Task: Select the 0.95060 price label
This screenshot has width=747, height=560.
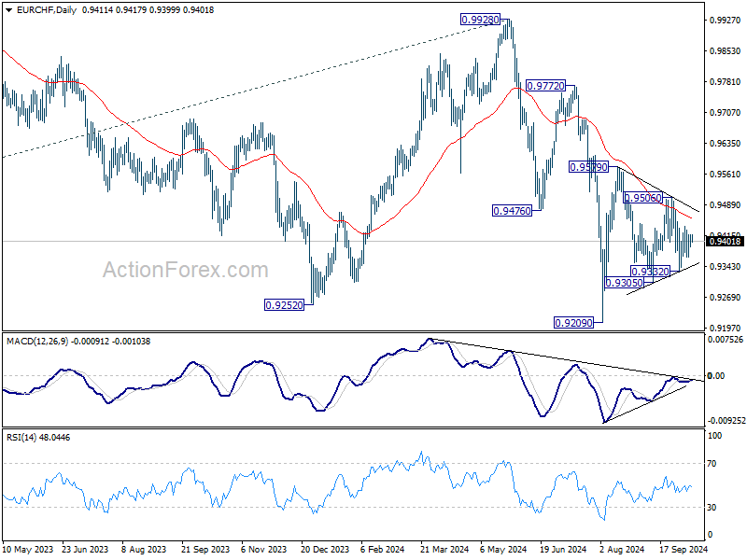Action: 642,198
